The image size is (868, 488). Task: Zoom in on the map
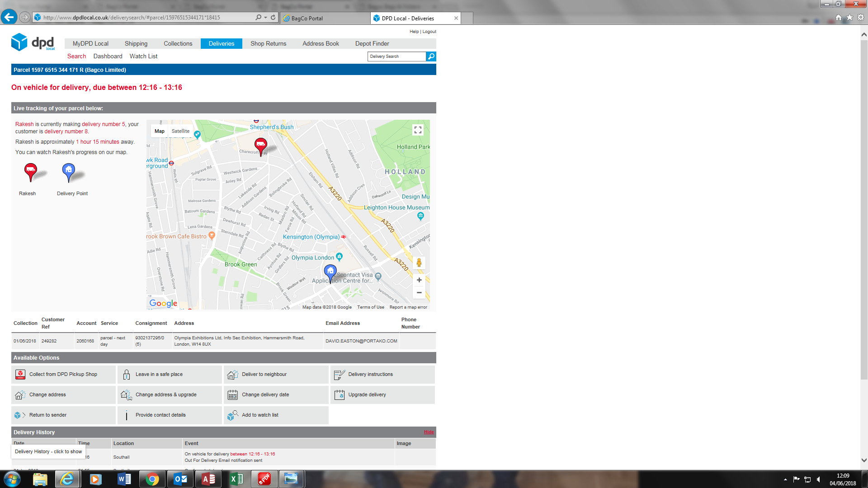[419, 280]
